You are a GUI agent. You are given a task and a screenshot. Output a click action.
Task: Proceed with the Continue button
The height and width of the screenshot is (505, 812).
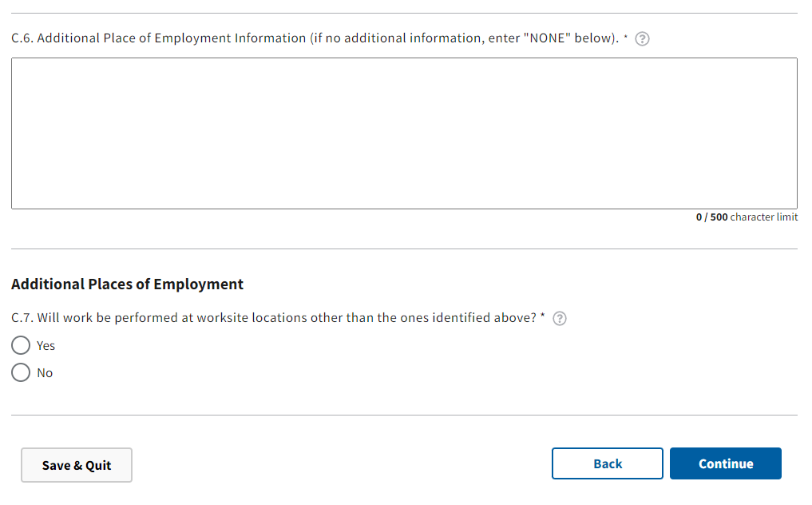(x=725, y=463)
